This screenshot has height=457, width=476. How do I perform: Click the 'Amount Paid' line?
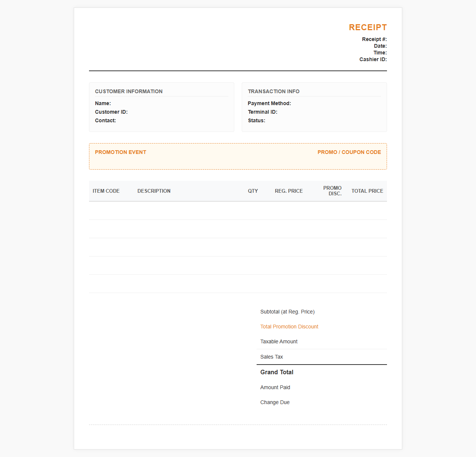point(322,387)
